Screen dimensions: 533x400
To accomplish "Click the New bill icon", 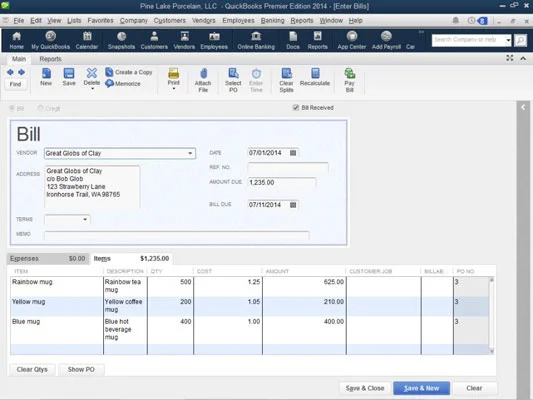I will (x=46, y=77).
